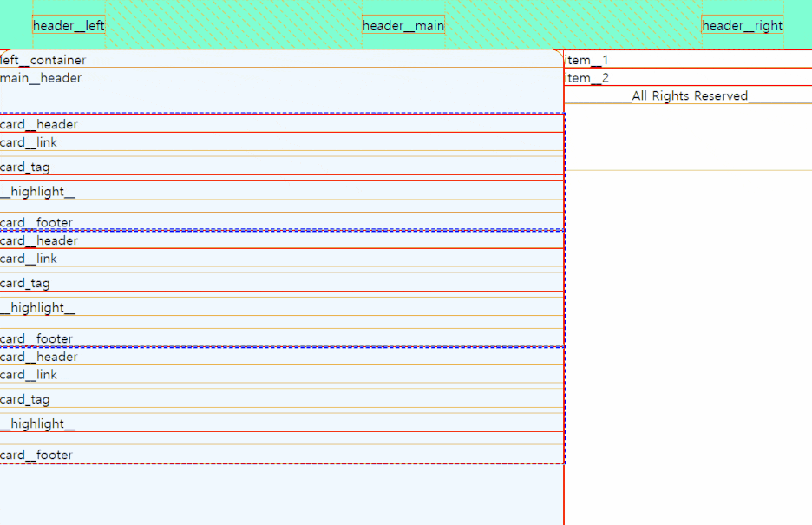Screen dimensions: 812x525
Task: Click the header__right box
Action: (x=742, y=25)
